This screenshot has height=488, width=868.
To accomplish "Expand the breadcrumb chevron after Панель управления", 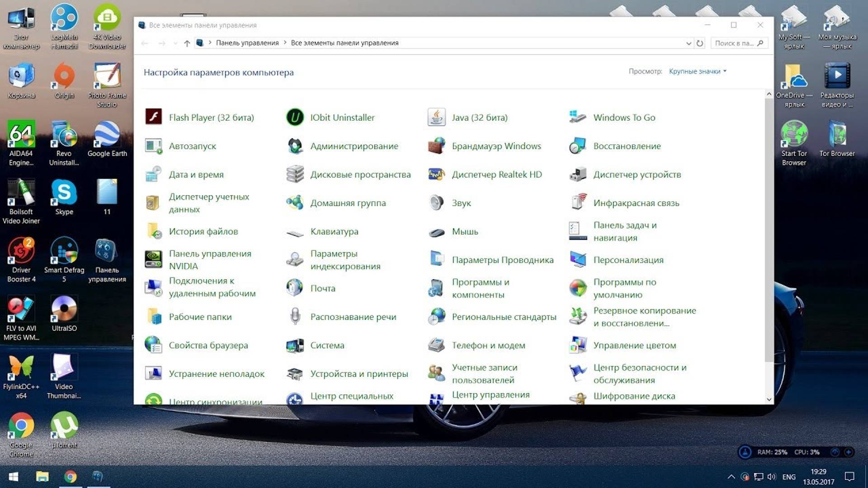I will (284, 42).
